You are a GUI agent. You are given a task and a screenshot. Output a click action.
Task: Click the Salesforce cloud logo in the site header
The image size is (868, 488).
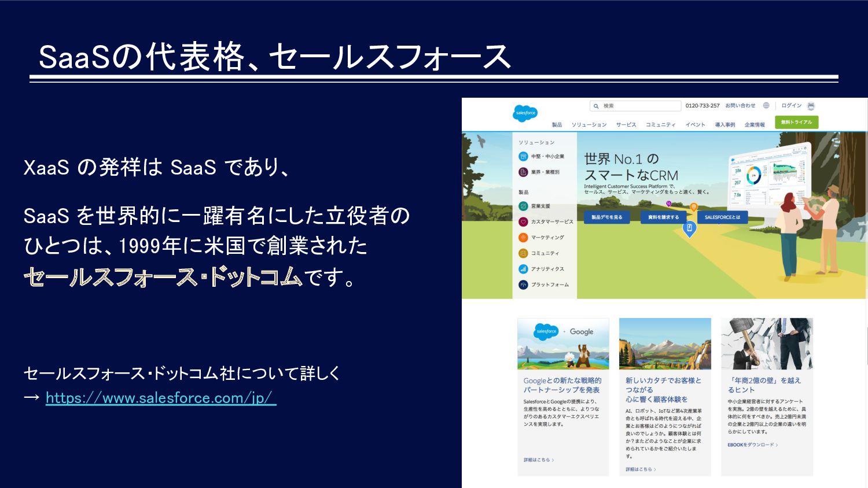click(x=525, y=113)
